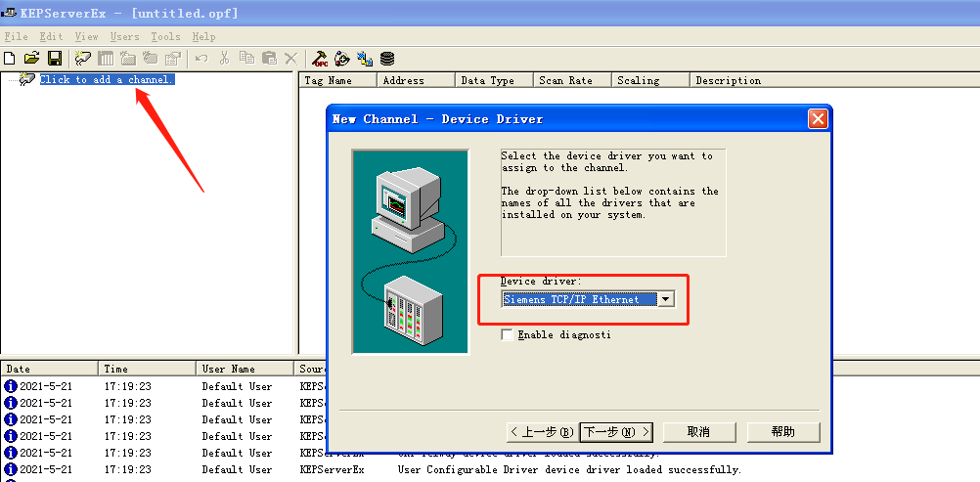Save the project with floppy disk icon
This screenshot has height=482, width=980.
[55, 59]
